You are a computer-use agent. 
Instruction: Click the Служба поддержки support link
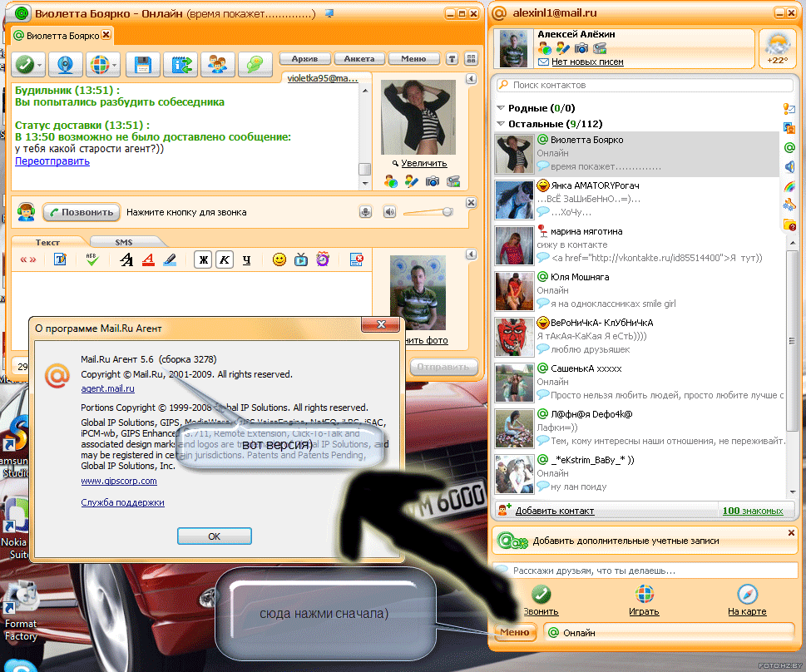tap(122, 503)
